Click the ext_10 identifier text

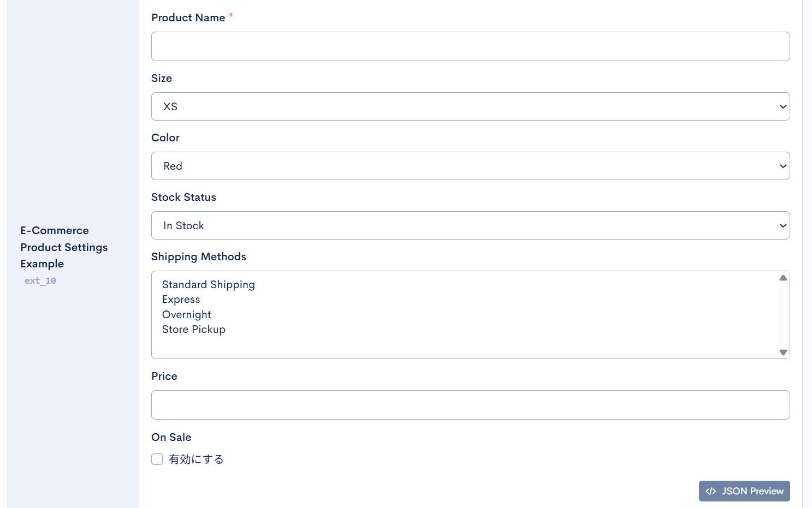[x=40, y=281]
